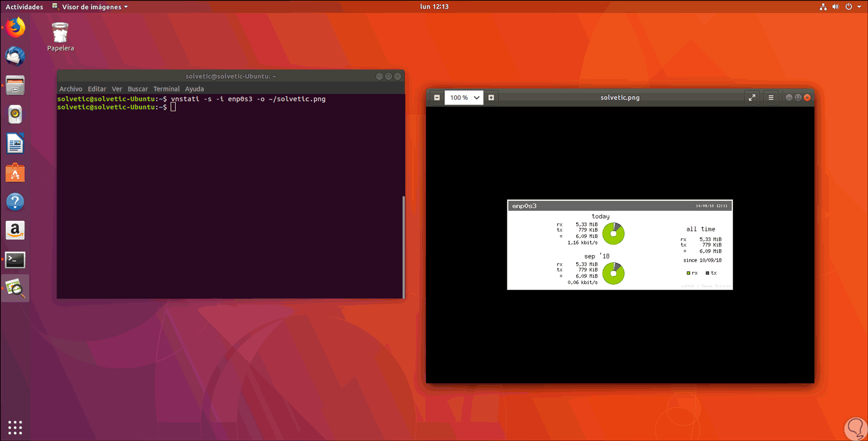Image resolution: width=868 pixels, height=441 pixels.
Task: Click the terminal vertical scrollbar
Action: coord(403,247)
